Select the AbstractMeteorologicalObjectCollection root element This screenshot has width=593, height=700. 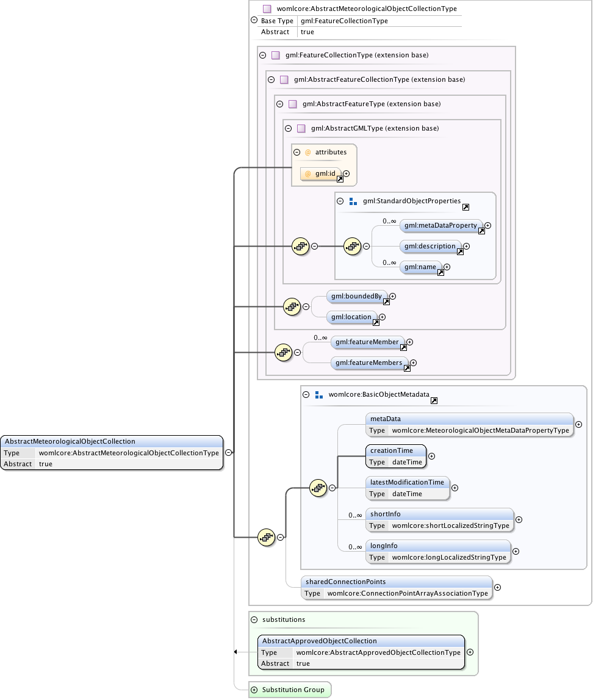coord(112,453)
